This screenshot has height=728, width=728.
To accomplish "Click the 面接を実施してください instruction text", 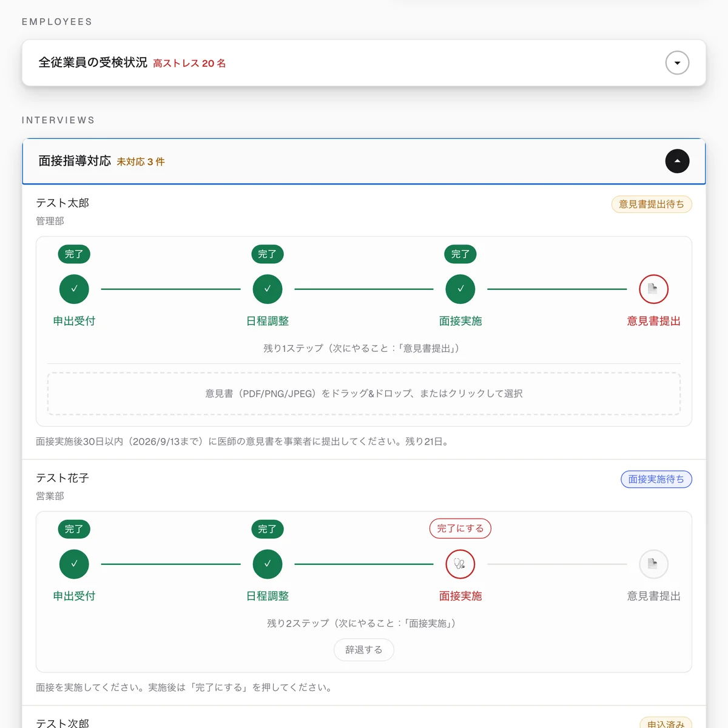I will point(185,687).
